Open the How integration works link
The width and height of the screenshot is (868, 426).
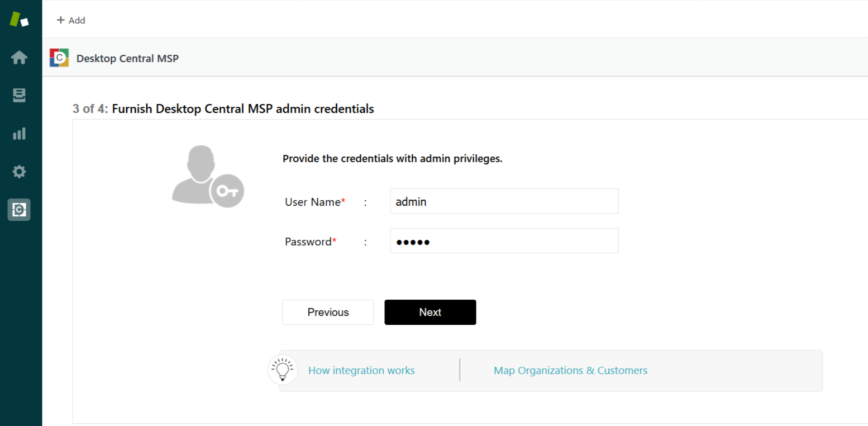pos(361,370)
